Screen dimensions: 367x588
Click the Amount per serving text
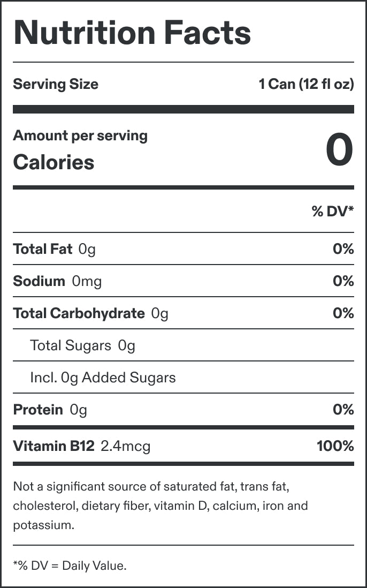(80, 135)
